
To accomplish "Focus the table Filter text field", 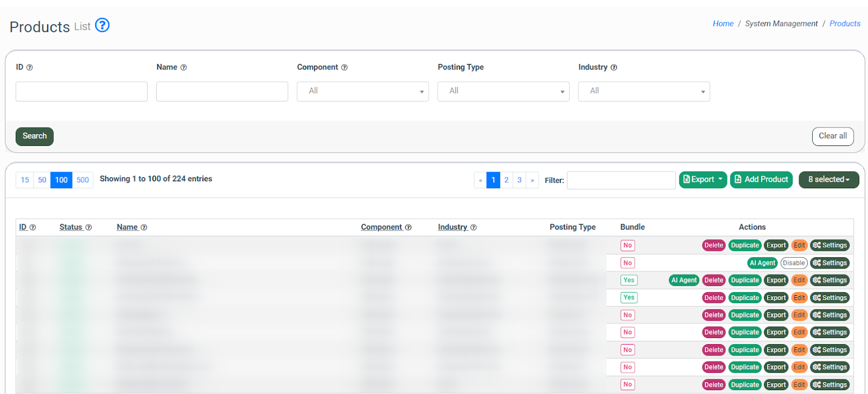I will 621,180.
